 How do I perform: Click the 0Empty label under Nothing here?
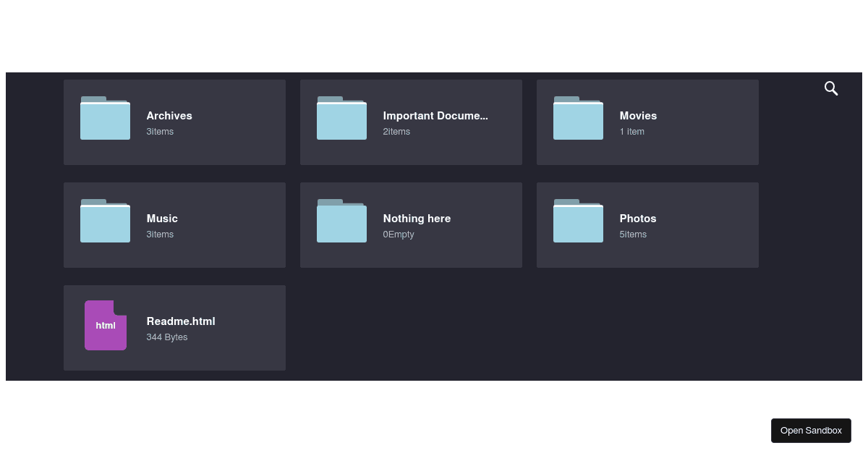click(x=399, y=235)
